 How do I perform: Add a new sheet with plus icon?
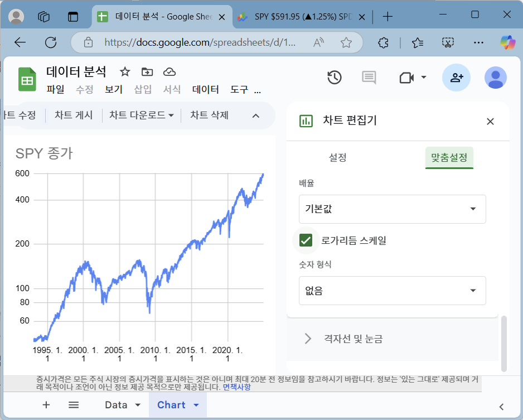pyautogui.click(x=46, y=404)
